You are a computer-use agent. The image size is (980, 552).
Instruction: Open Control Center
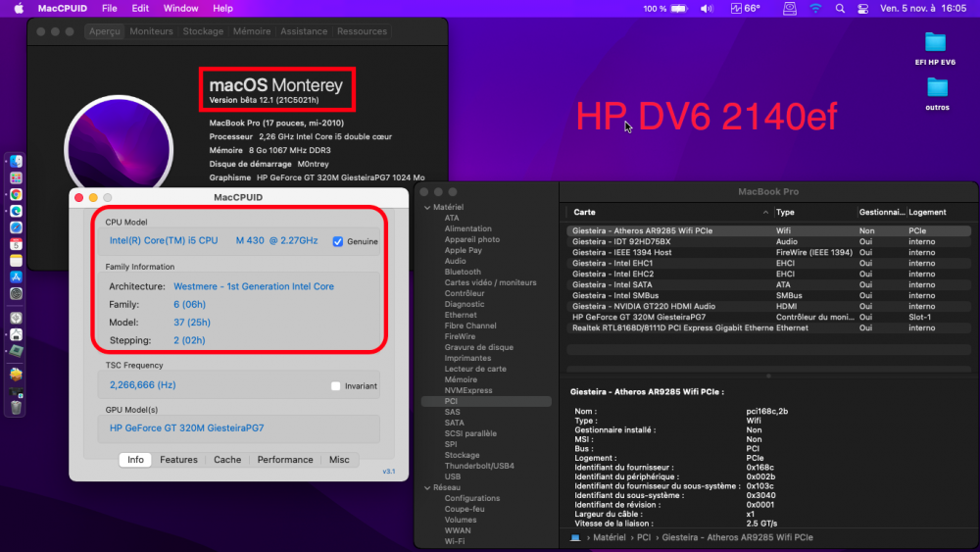click(863, 8)
